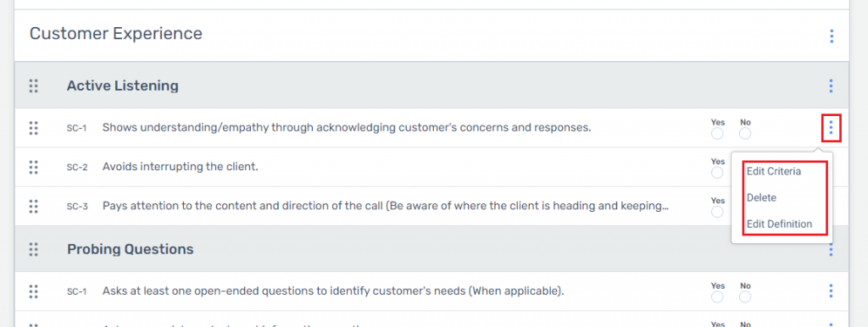Select Yes for Shows understanding/empathy criterion
Image resolution: width=868 pixels, height=327 pixels.
tap(717, 134)
